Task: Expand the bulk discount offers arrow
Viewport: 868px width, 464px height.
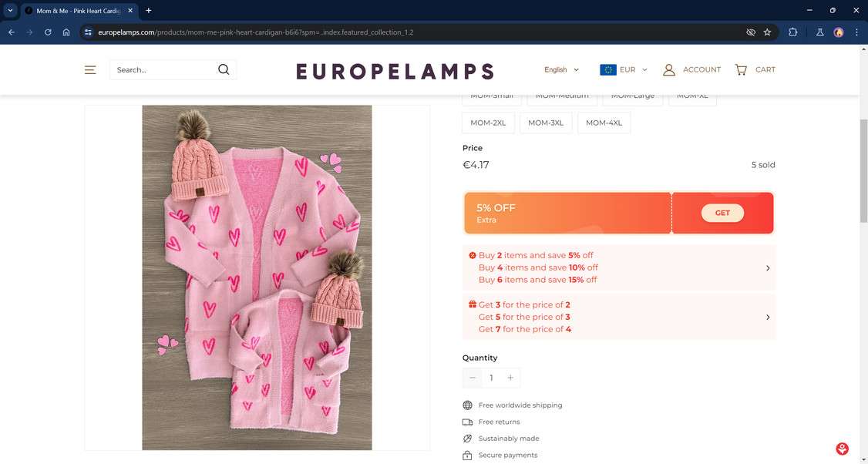Action: click(767, 268)
